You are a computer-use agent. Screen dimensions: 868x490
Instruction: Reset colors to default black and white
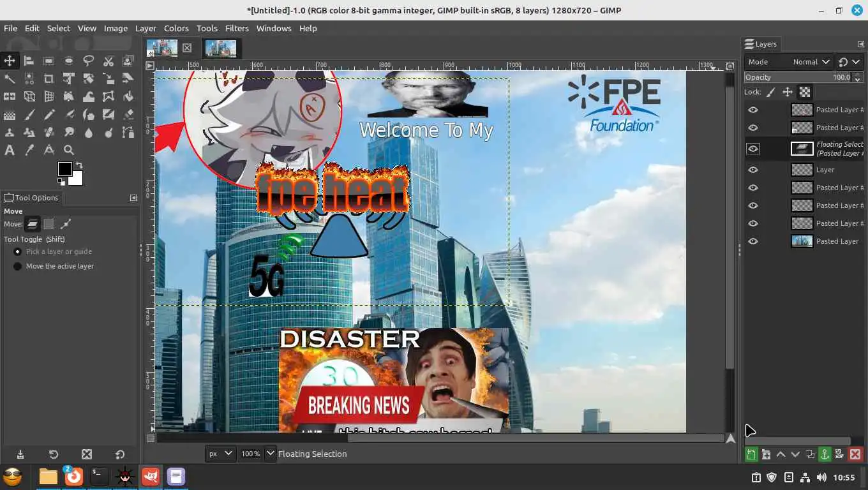click(x=61, y=181)
